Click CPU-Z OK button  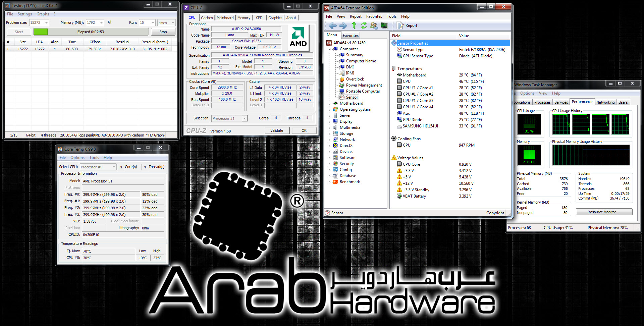[304, 130]
